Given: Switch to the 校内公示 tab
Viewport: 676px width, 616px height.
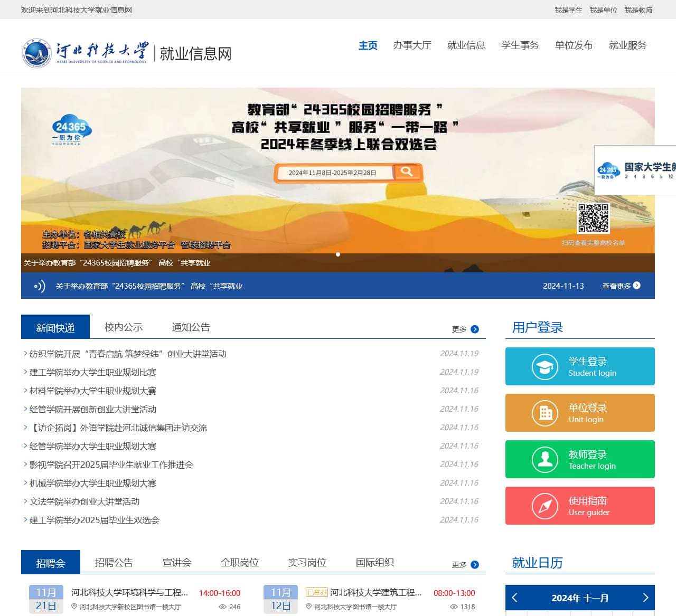Looking at the screenshot, I should click(x=124, y=327).
